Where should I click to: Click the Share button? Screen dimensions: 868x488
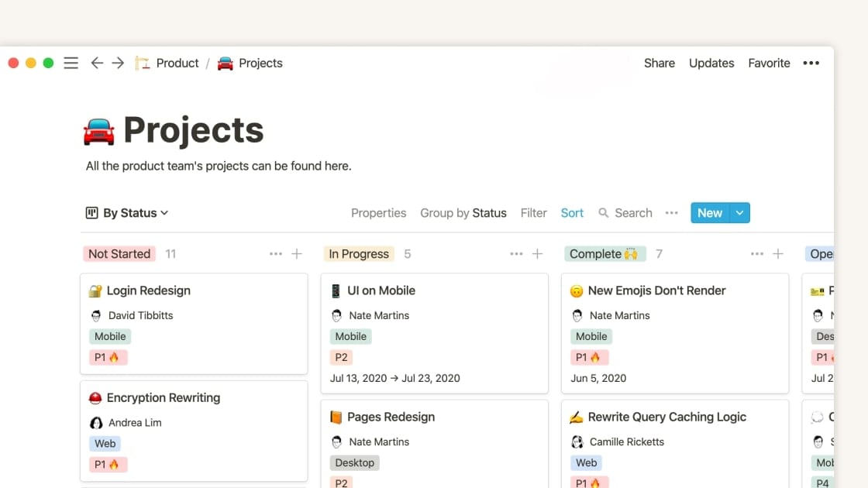click(660, 63)
